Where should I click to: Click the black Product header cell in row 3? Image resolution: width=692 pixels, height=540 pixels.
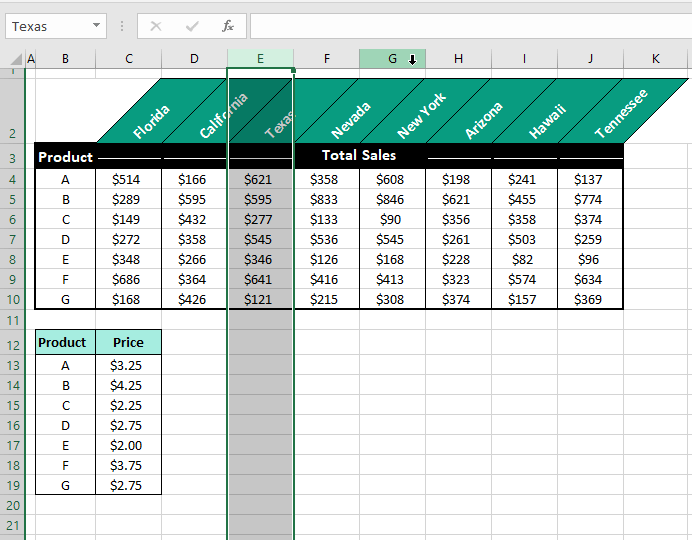(65, 157)
